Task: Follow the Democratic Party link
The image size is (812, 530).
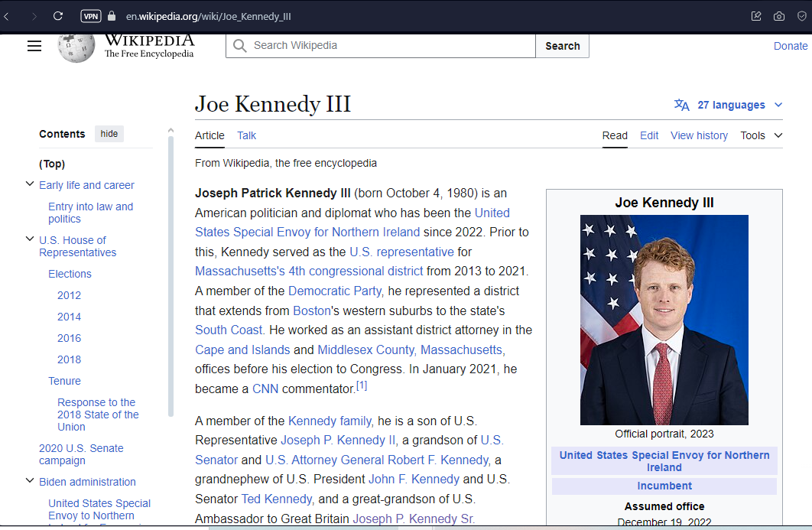Action: (335, 291)
